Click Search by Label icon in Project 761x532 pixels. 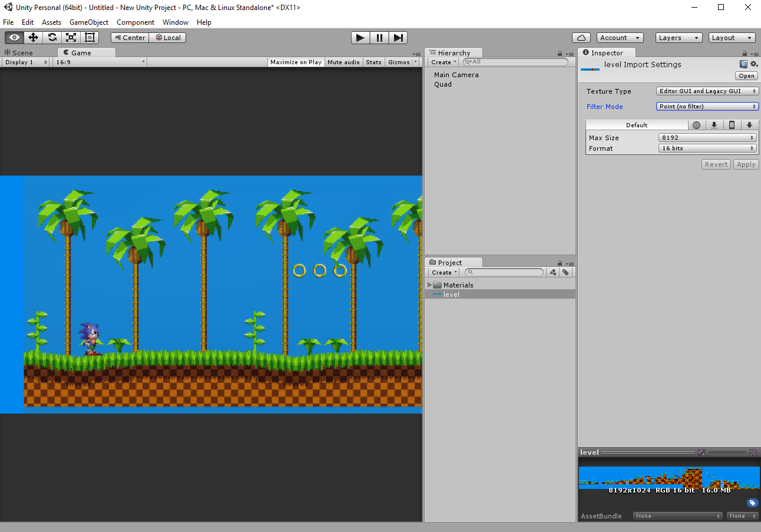(x=565, y=272)
